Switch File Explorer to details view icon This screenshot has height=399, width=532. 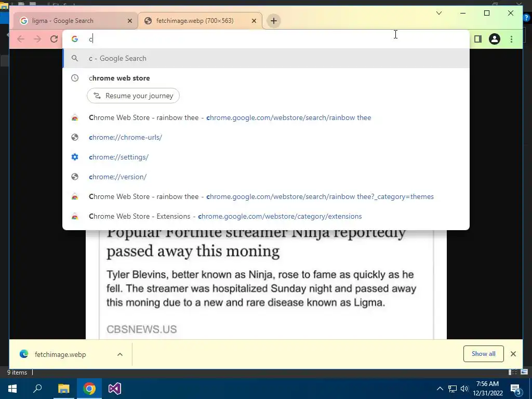(x=512, y=372)
